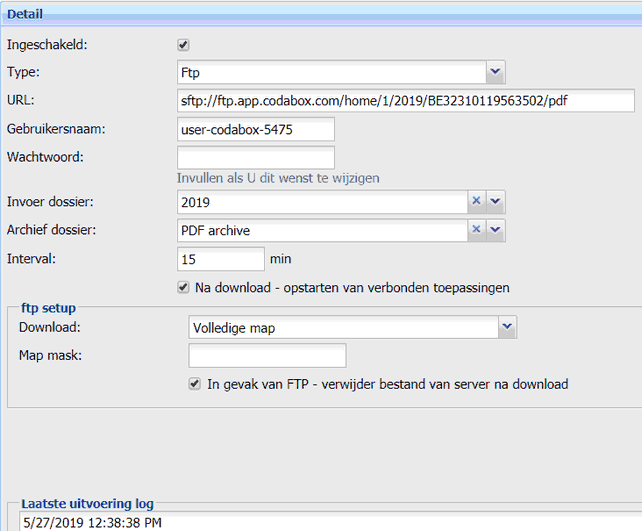Viewport: 642px width, 531px height.
Task: Select the Map mask label
Action: click(50, 355)
